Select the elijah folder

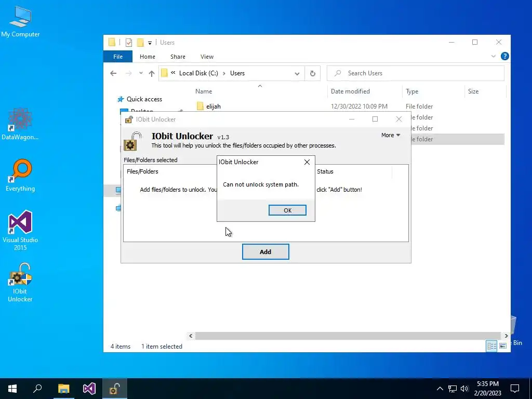click(214, 106)
